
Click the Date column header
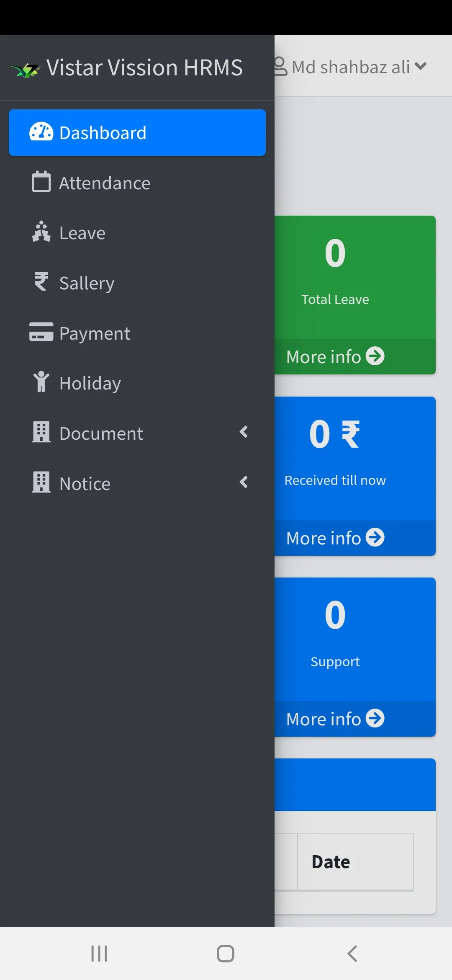coord(331,862)
